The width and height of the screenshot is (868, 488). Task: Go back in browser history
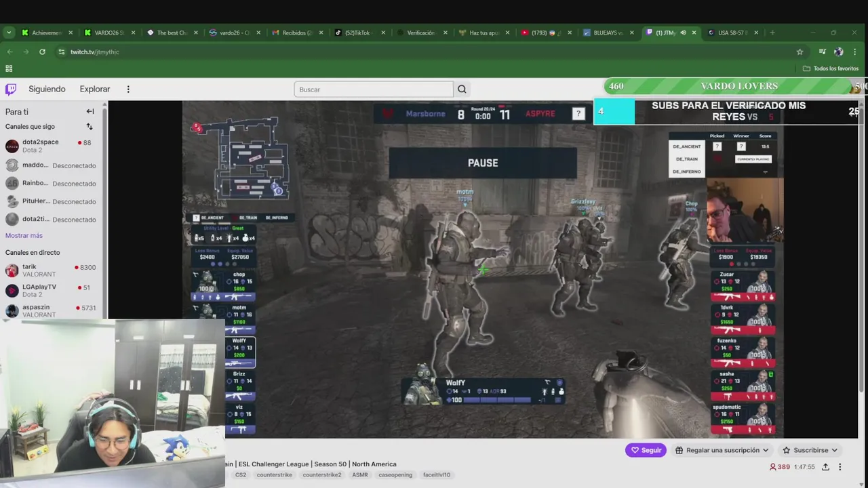point(9,52)
